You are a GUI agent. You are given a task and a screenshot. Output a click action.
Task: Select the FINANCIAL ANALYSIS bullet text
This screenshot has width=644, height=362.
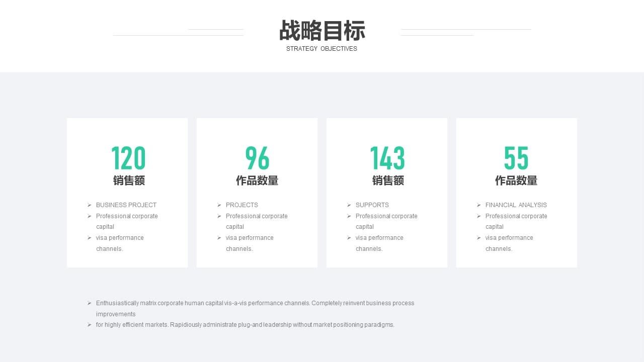click(516, 205)
